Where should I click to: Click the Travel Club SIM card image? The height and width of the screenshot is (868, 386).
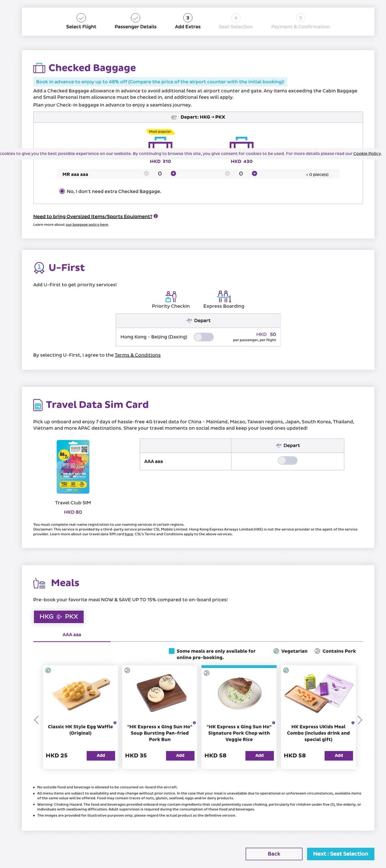[73, 467]
